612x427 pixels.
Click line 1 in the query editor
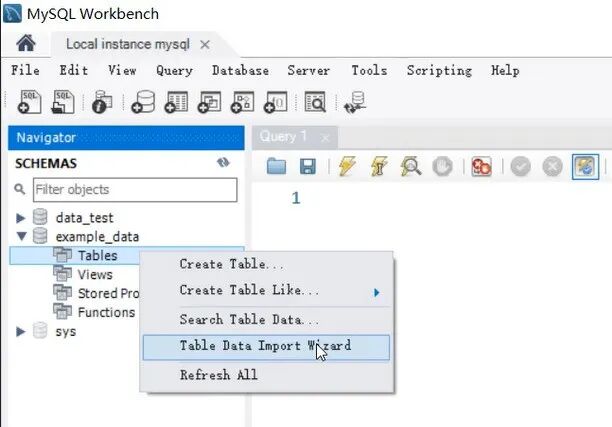pyautogui.click(x=296, y=198)
